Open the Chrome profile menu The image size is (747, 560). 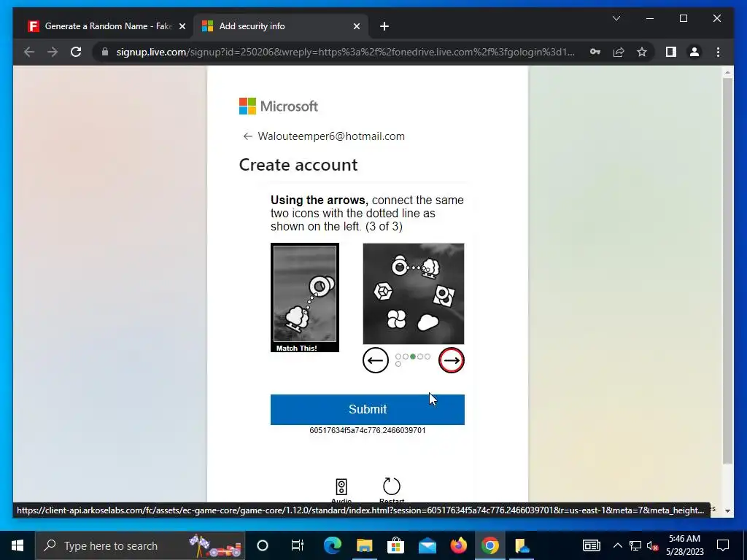tap(694, 52)
